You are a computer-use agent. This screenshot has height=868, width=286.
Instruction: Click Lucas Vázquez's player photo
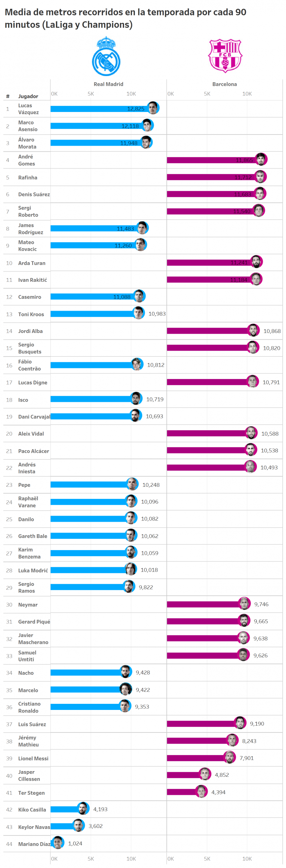click(153, 108)
